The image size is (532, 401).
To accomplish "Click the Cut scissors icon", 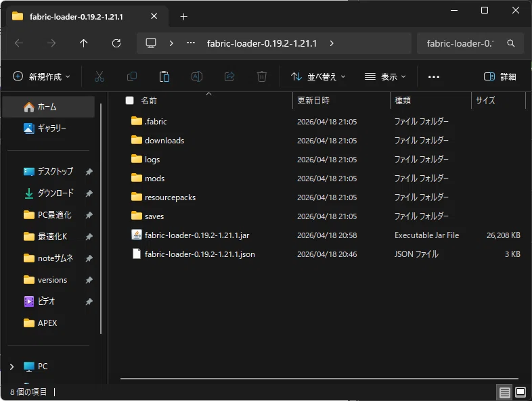I will coord(99,76).
